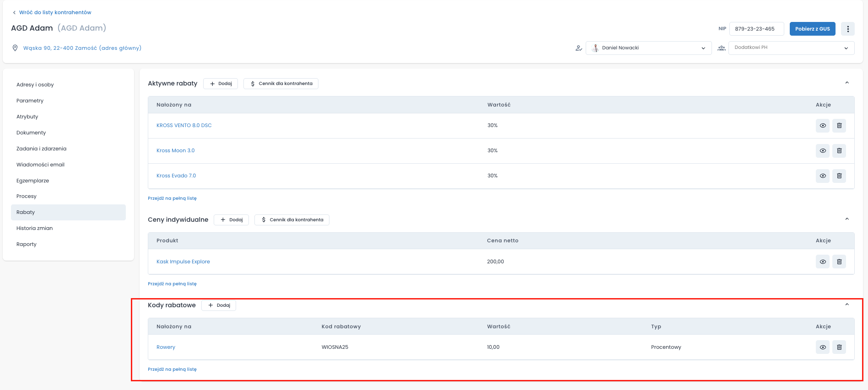View WIOSNA25 discount code details
Screen dimensions: 868x390
(822, 347)
